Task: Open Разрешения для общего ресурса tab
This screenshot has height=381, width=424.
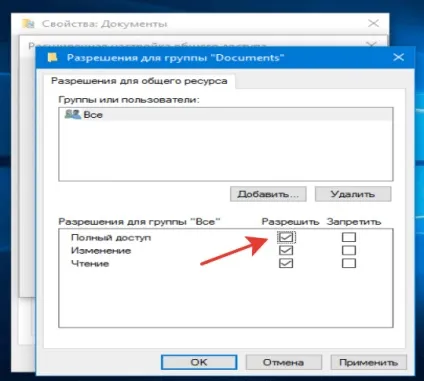Action: click(139, 81)
